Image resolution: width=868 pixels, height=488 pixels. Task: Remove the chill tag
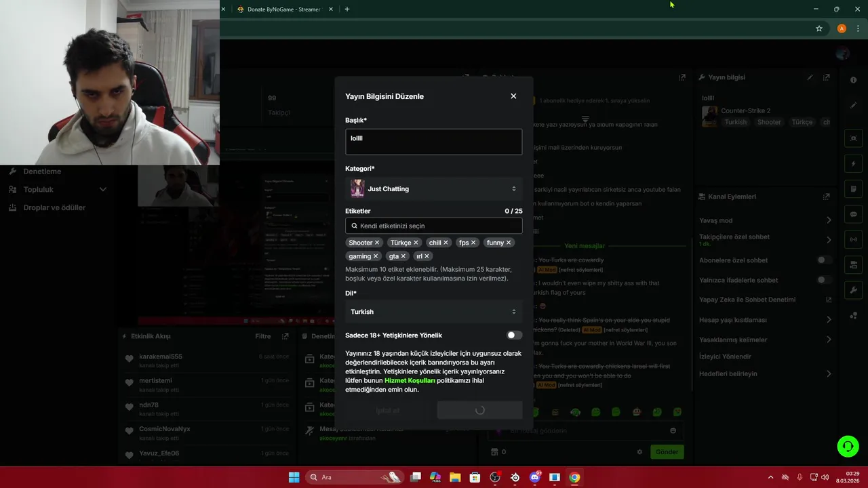click(446, 243)
